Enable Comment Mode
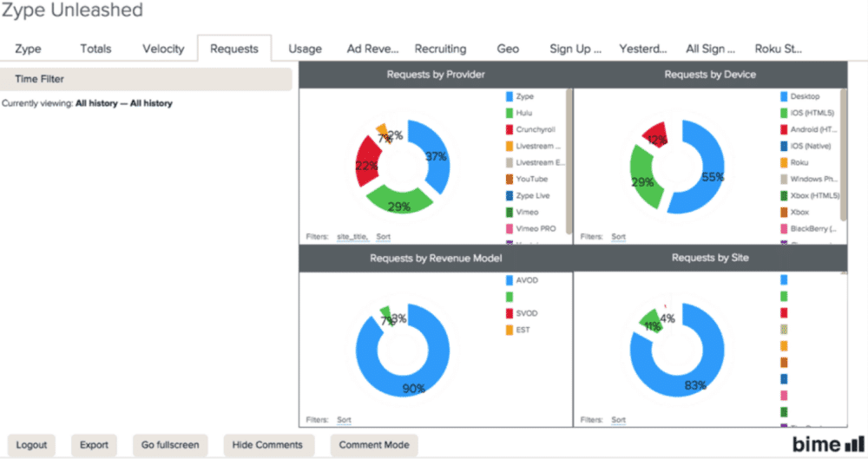 [374, 445]
